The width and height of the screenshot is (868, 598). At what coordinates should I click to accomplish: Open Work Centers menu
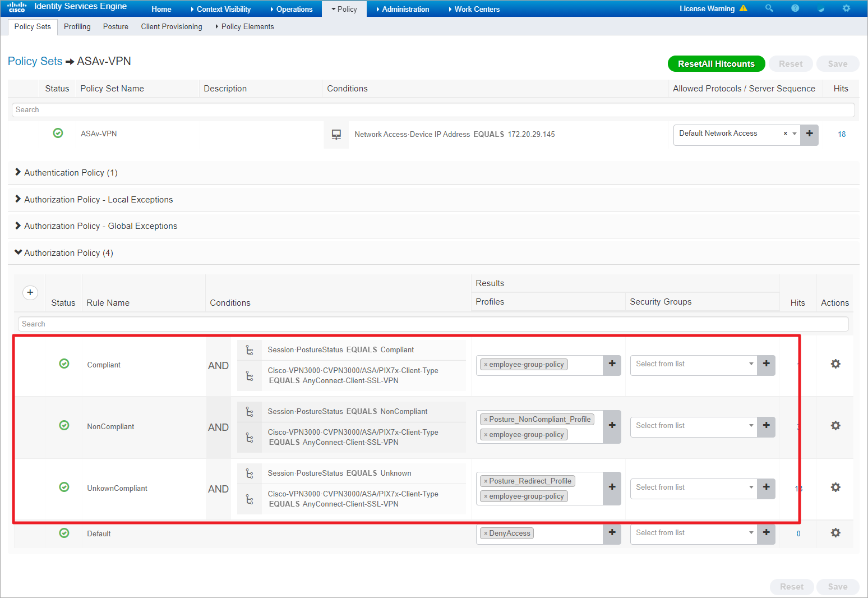[x=474, y=9]
